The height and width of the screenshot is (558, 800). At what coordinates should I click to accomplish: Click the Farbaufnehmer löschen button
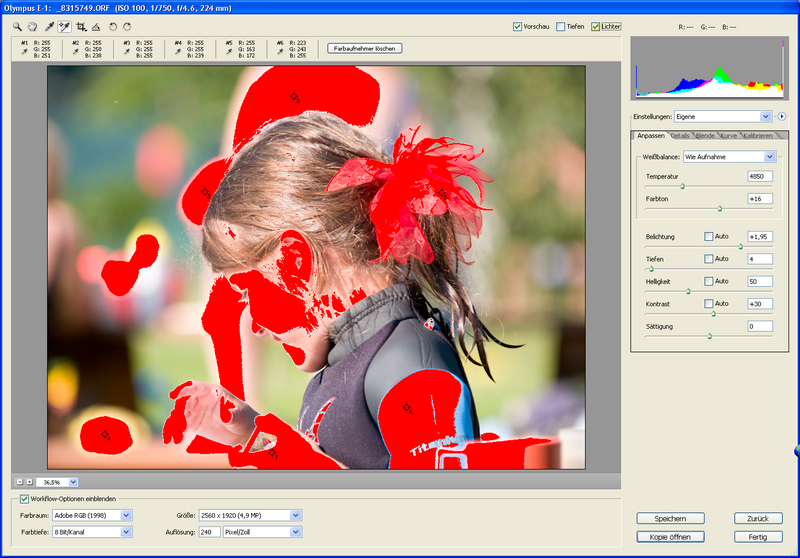(x=364, y=48)
